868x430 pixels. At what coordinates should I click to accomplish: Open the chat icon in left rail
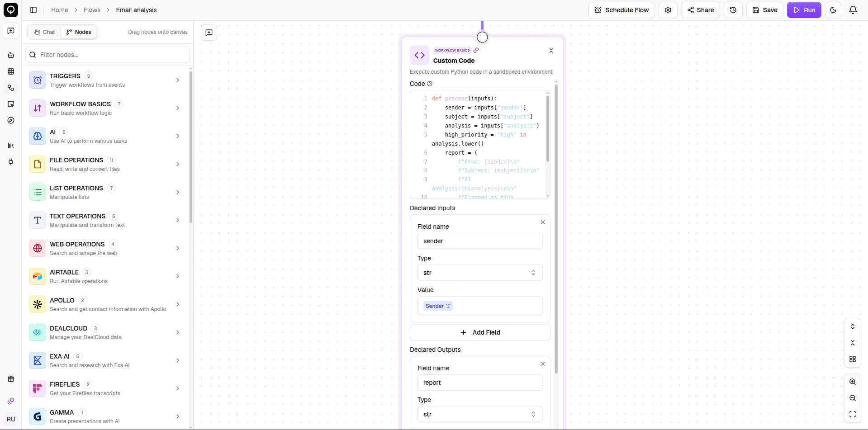click(x=11, y=31)
